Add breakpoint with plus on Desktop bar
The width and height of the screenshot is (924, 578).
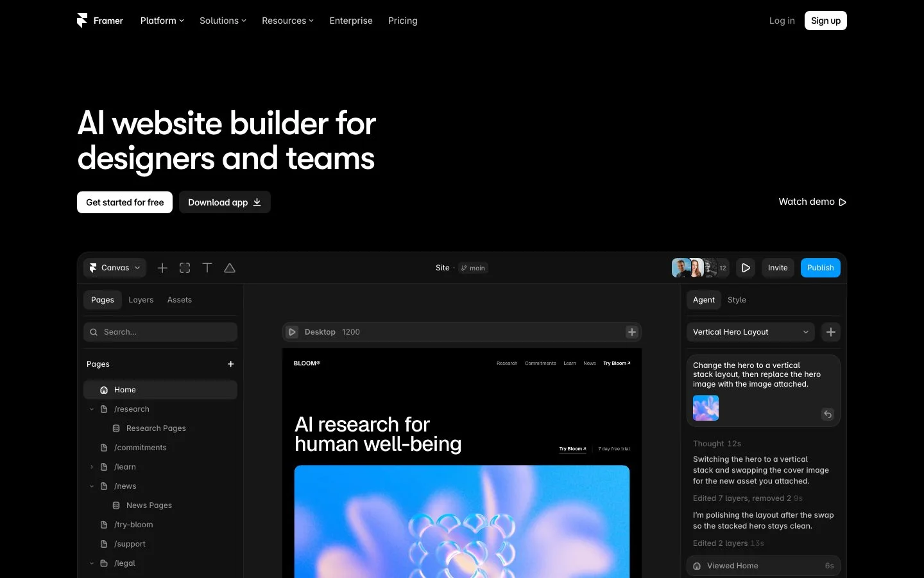point(632,332)
